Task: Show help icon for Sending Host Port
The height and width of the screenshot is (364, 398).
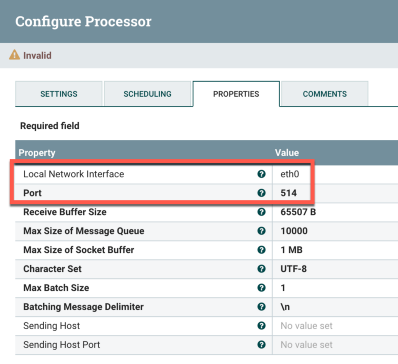Action: (261, 345)
